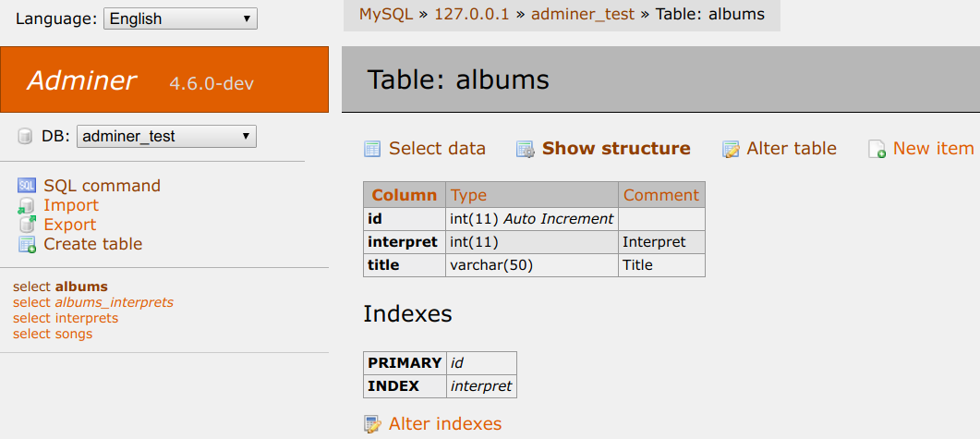Click the 127.0.0.1 server breadcrumb
980x439 pixels.
pyautogui.click(x=473, y=14)
